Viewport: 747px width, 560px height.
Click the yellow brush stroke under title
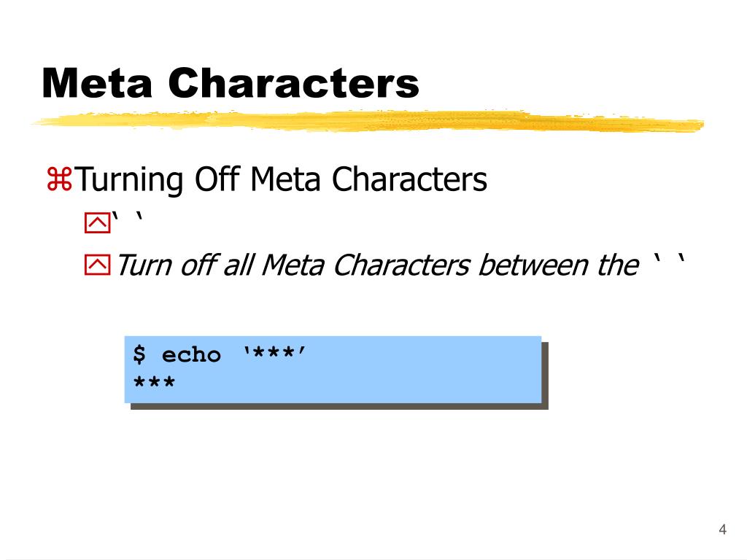(368, 122)
